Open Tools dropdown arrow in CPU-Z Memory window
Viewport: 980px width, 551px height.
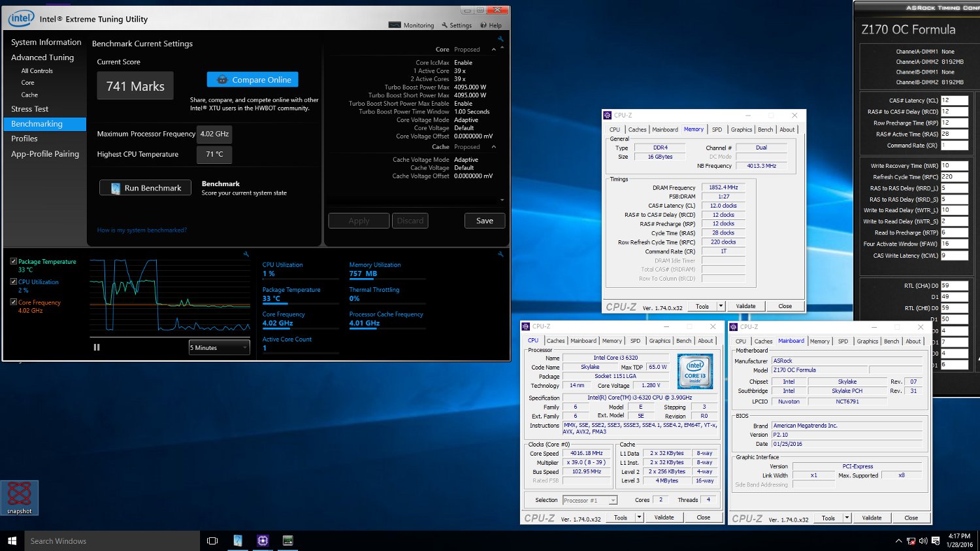(x=721, y=306)
